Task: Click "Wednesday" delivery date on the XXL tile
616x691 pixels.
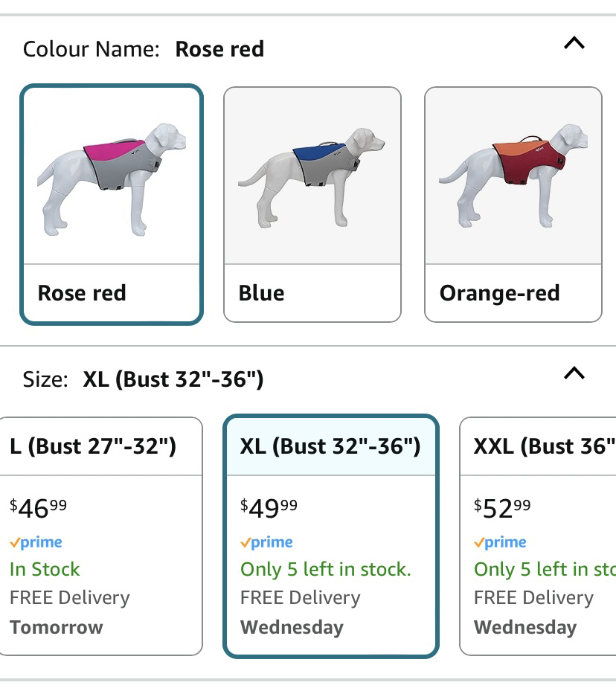Action: pos(525,627)
